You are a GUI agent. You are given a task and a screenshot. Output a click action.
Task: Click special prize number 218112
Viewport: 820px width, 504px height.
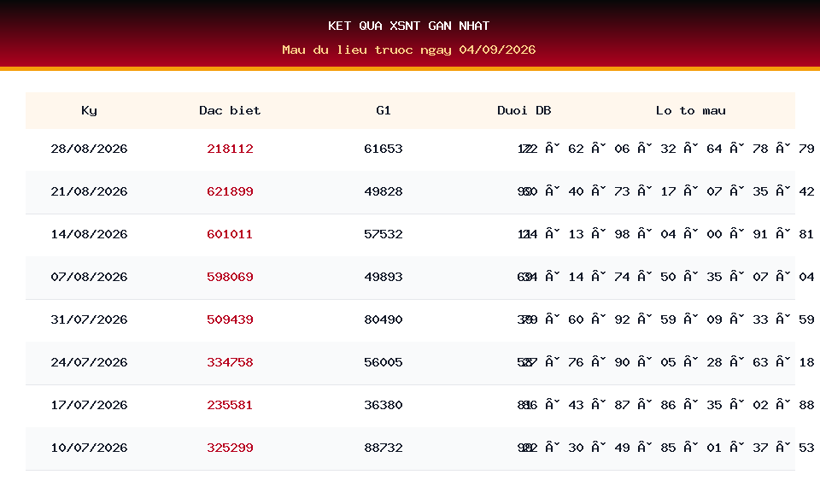[230, 149]
